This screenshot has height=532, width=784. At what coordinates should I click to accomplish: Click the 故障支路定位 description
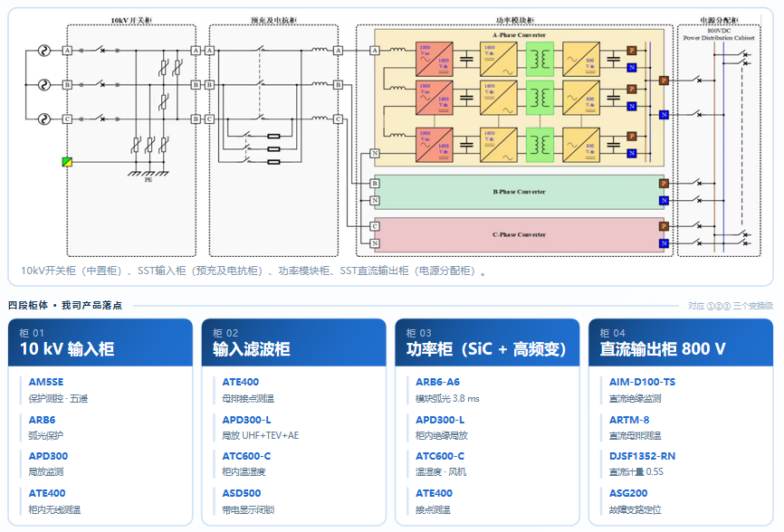click(635, 510)
